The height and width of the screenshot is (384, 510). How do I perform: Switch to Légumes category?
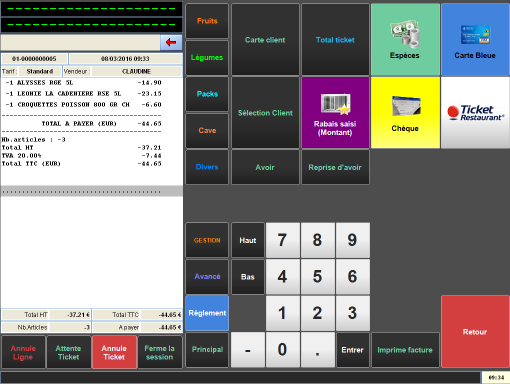pos(207,57)
